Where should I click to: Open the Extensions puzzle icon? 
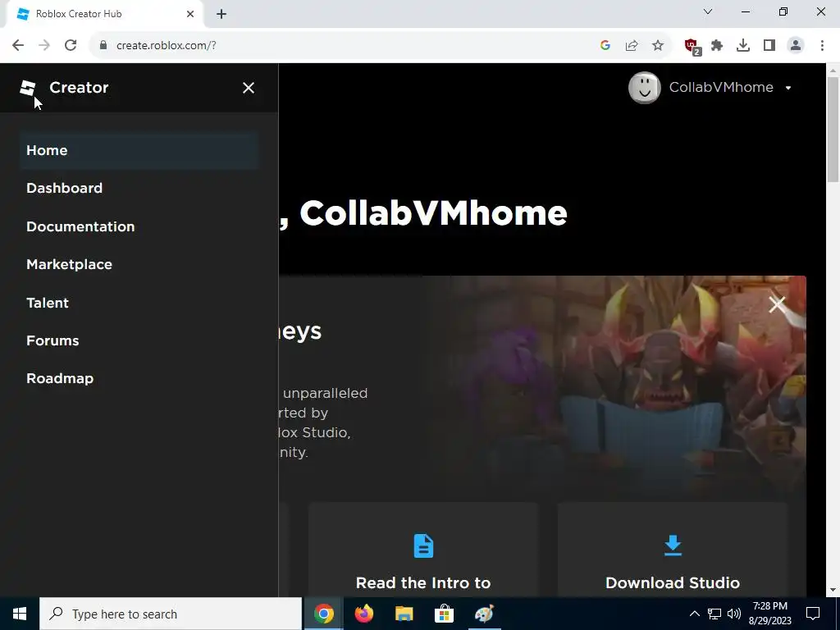coord(717,46)
